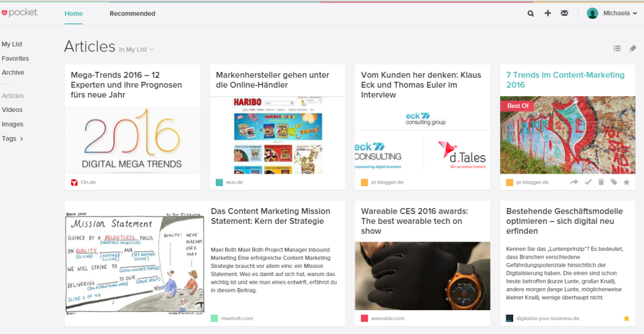Click the maelroth.com source link

237,318
